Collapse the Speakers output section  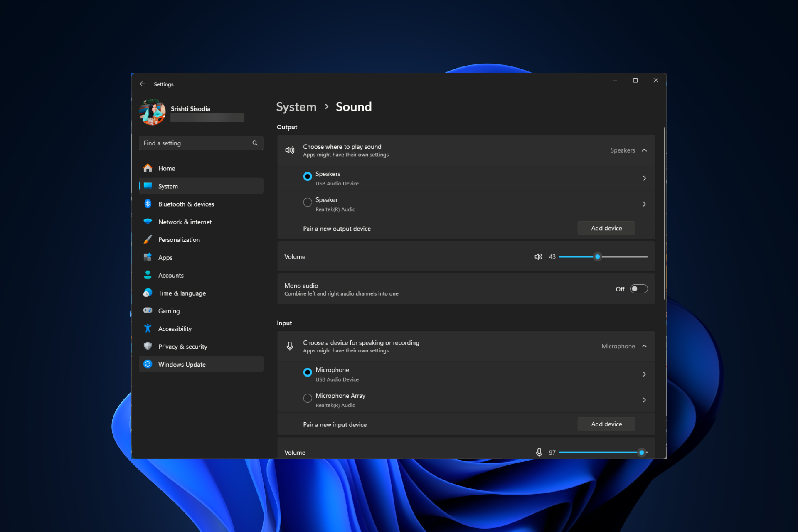click(644, 150)
